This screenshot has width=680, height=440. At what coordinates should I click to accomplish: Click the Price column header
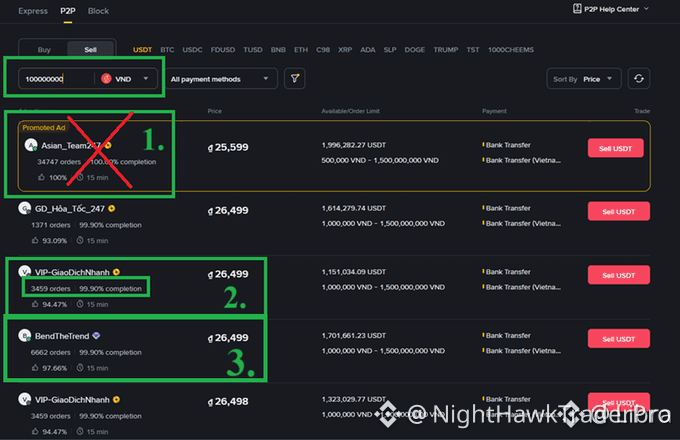214,111
